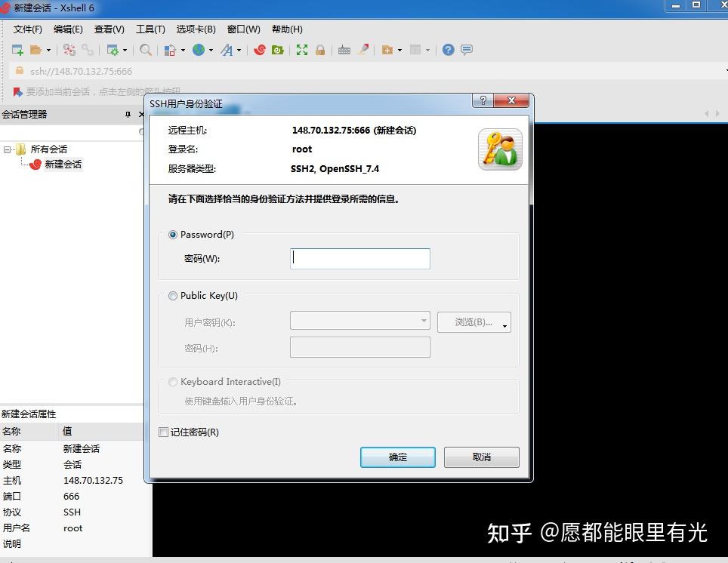Click the 名称 column header
The height and width of the screenshot is (563, 728).
(29, 431)
